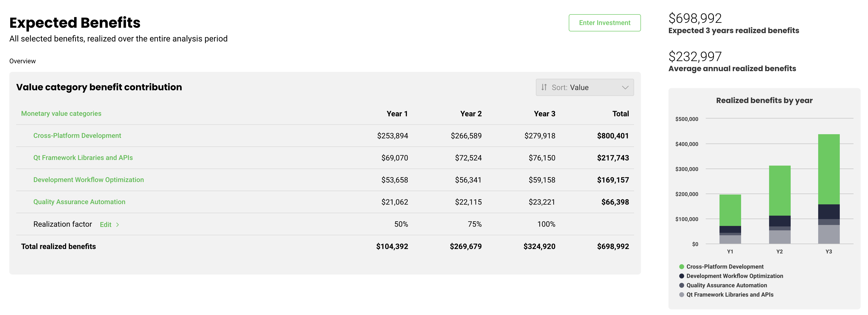This screenshot has width=868, height=315.
Task: Select the Overview tab label
Action: [22, 61]
